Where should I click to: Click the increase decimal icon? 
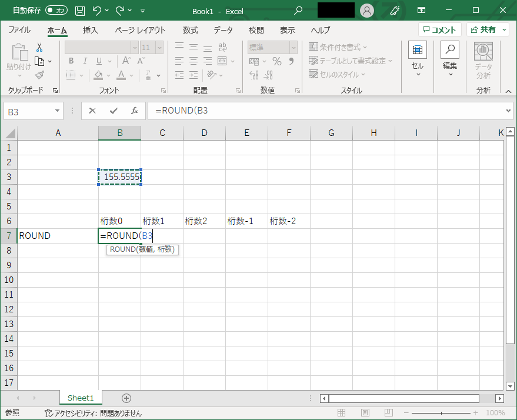[x=254, y=75]
